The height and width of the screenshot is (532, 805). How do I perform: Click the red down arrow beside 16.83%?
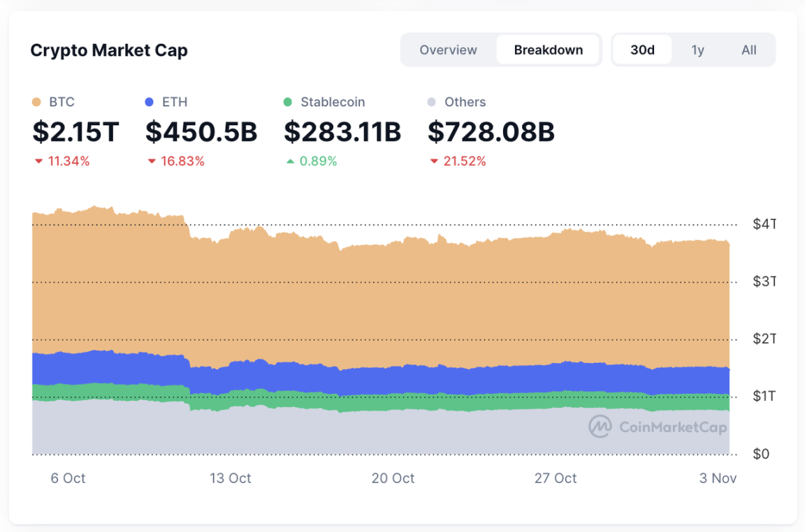(151, 162)
